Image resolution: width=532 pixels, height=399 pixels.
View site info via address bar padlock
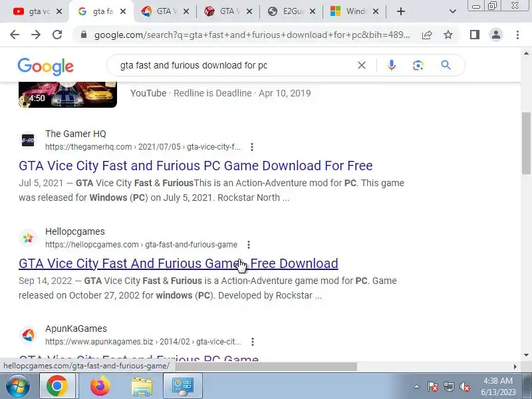click(84, 35)
